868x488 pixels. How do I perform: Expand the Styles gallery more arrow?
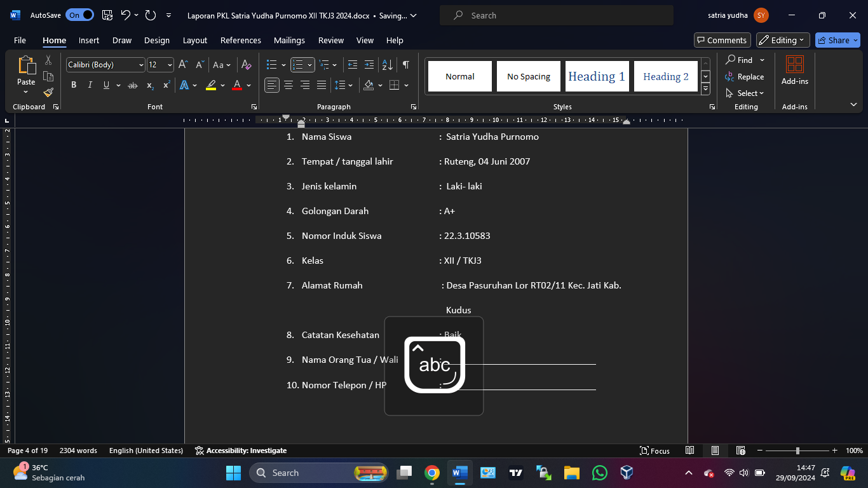[x=705, y=90]
